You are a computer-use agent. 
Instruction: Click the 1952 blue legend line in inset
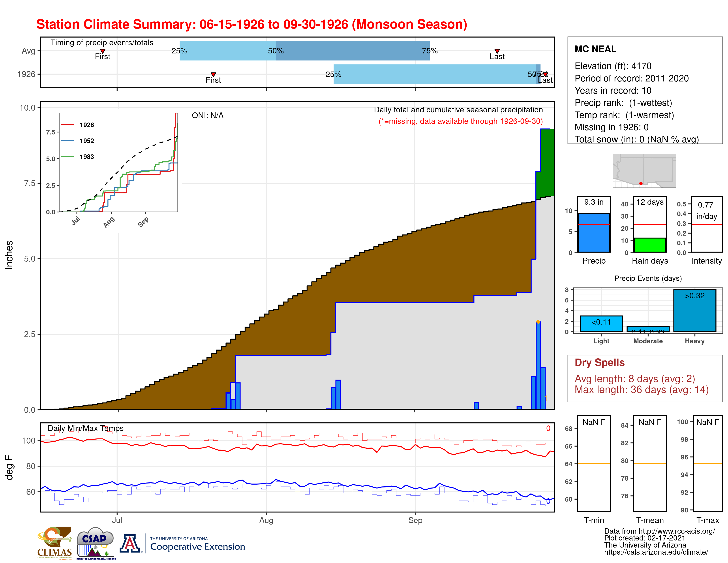68,141
